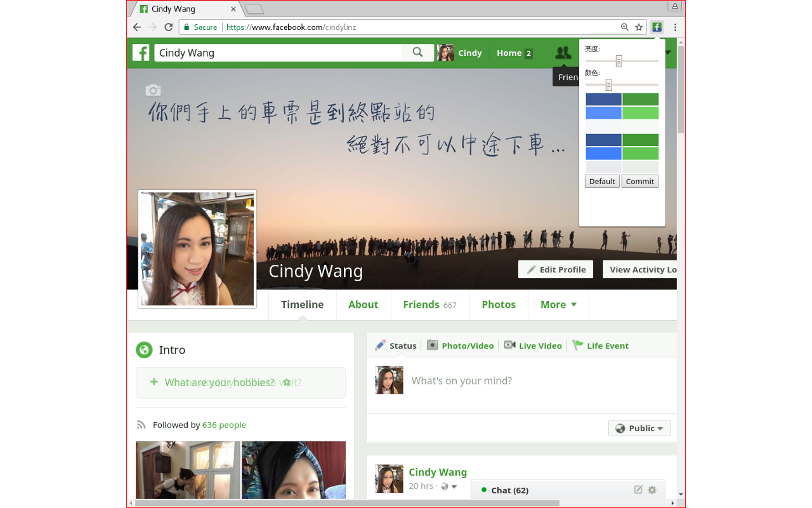Screen dimensions: 812x508
Task: Click the plus icon beside What are your hobbies
Action: click(154, 382)
